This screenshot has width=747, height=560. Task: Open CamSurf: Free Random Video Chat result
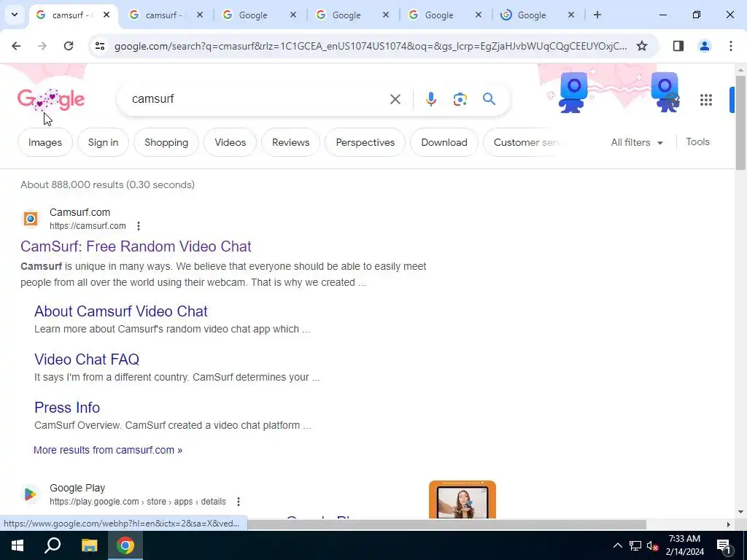point(136,246)
